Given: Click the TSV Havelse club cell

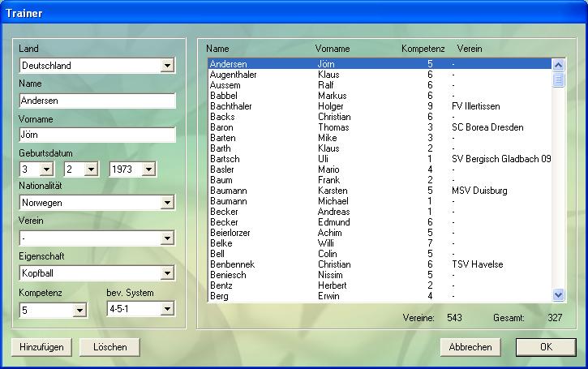Looking at the screenshot, I should pyautogui.click(x=478, y=264).
